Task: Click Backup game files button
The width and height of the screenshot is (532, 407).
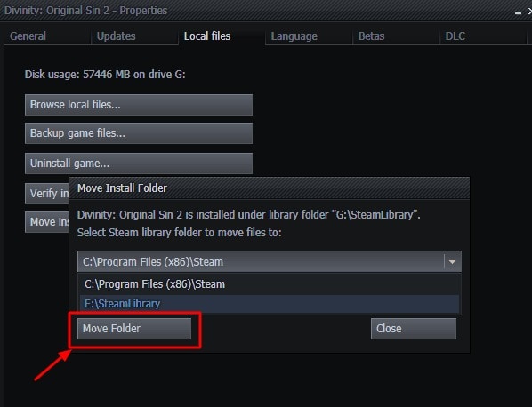Action: point(139,133)
